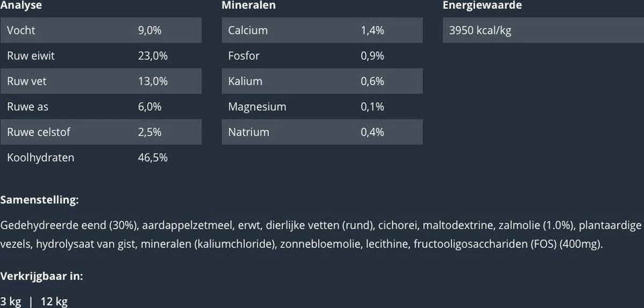Click the Samenstelling heading

coord(40,200)
